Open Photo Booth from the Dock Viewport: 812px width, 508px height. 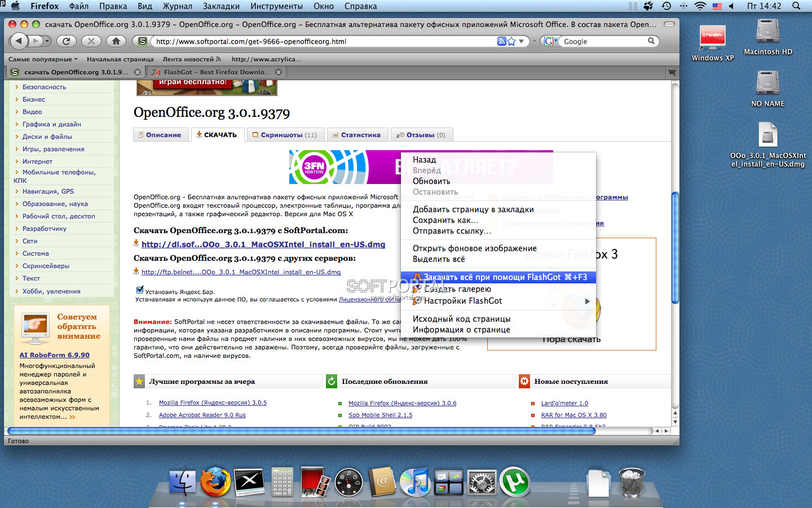pos(315,483)
